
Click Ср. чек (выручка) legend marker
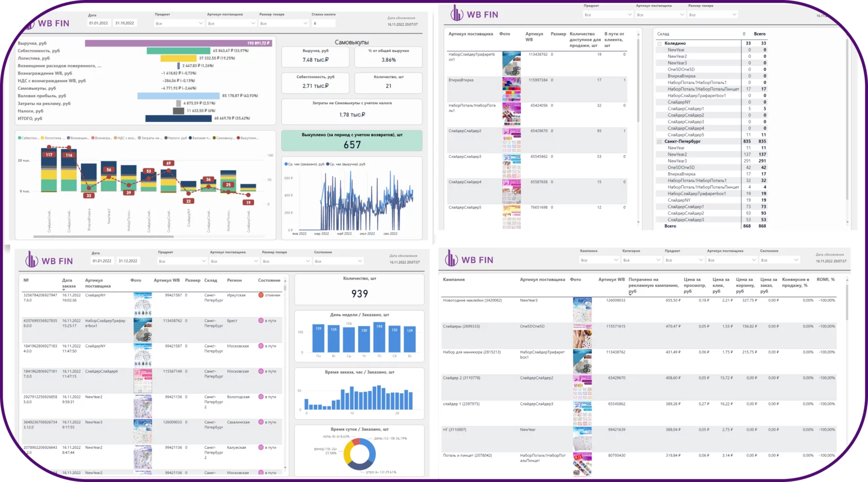[328, 164]
